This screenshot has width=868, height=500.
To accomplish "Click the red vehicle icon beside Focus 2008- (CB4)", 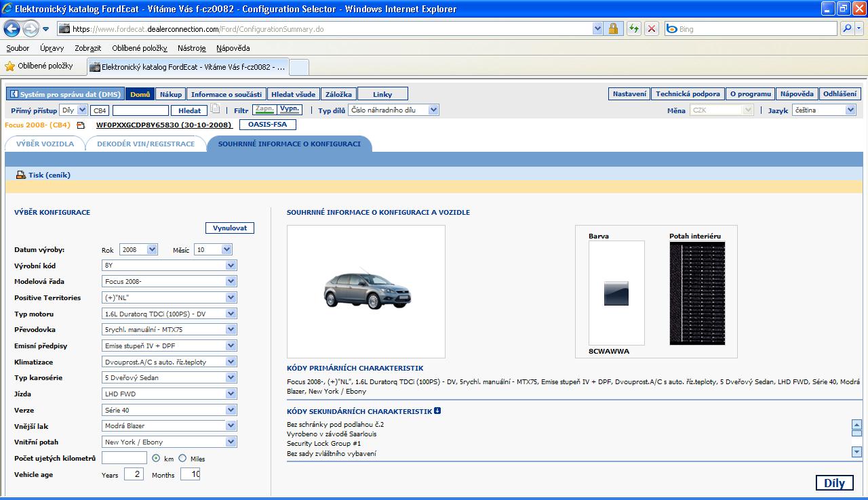I will tap(81, 125).
